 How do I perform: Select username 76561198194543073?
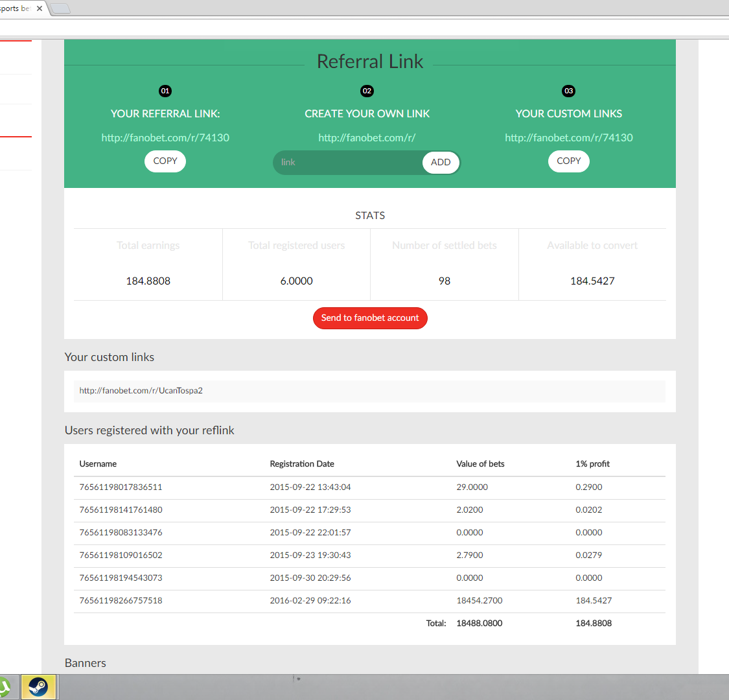coord(121,577)
